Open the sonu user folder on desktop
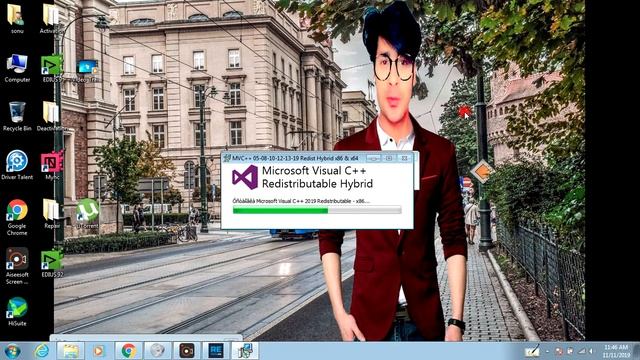Viewport: 640px width, 360px height. (16, 18)
